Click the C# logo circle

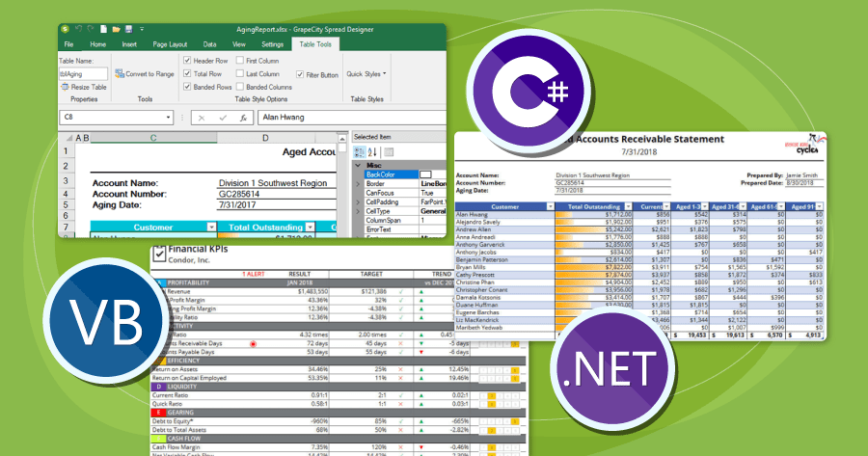(x=529, y=92)
